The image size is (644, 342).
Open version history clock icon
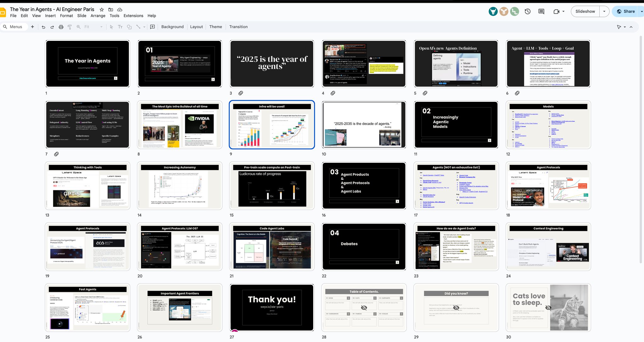pos(528,11)
